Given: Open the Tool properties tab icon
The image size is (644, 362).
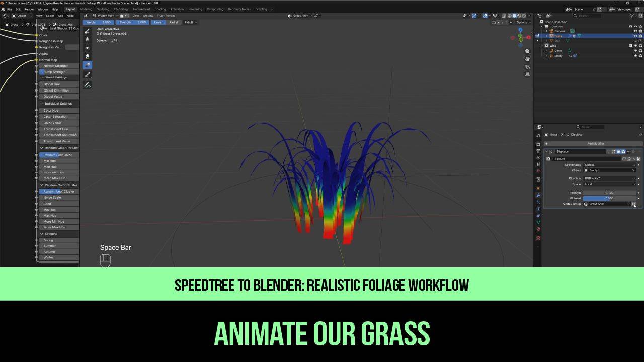Looking at the screenshot, I should tap(538, 136).
